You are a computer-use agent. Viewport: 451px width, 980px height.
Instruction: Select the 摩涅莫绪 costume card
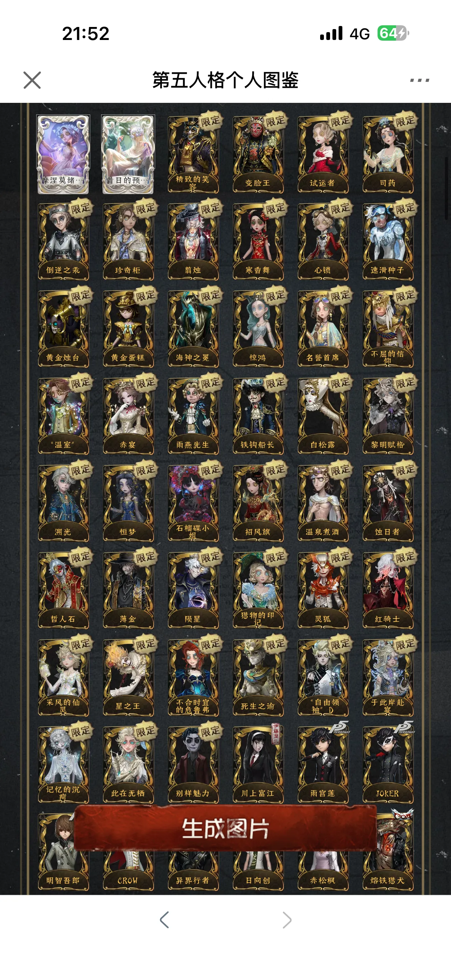pos(63,154)
